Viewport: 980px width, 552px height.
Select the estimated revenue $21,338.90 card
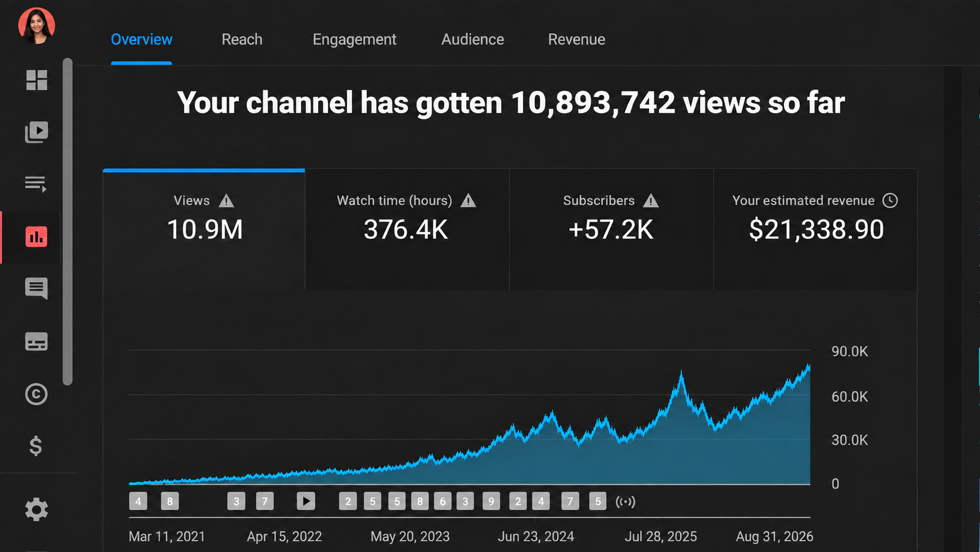815,229
